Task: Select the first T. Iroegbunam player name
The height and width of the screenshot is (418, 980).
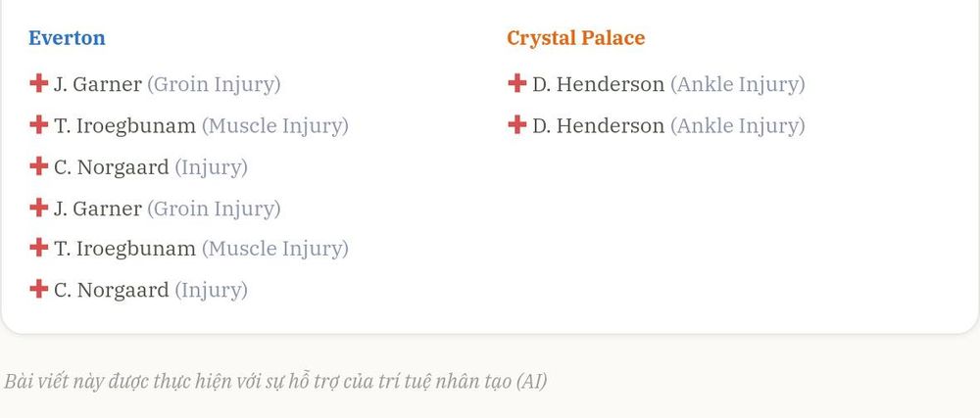Action: pyautogui.click(x=124, y=126)
